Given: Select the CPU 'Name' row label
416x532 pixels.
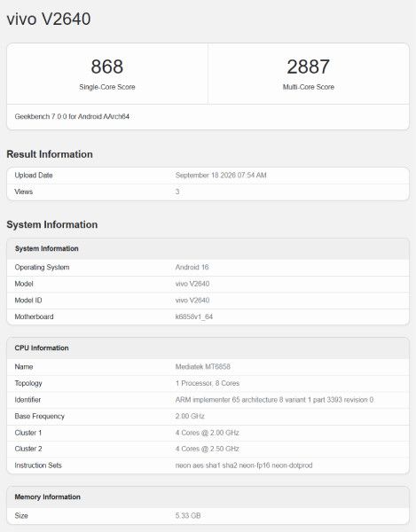Looking at the screenshot, I should [x=24, y=367].
